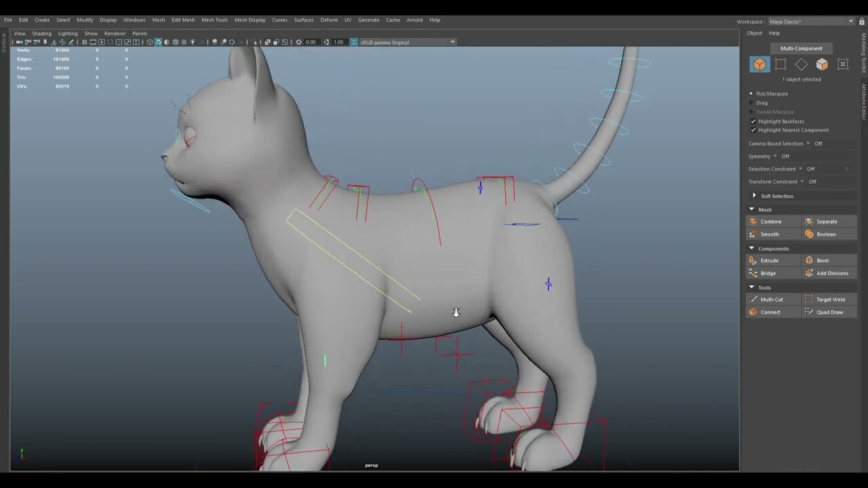868x488 pixels.
Task: Click the Combine button
Action: (x=772, y=221)
